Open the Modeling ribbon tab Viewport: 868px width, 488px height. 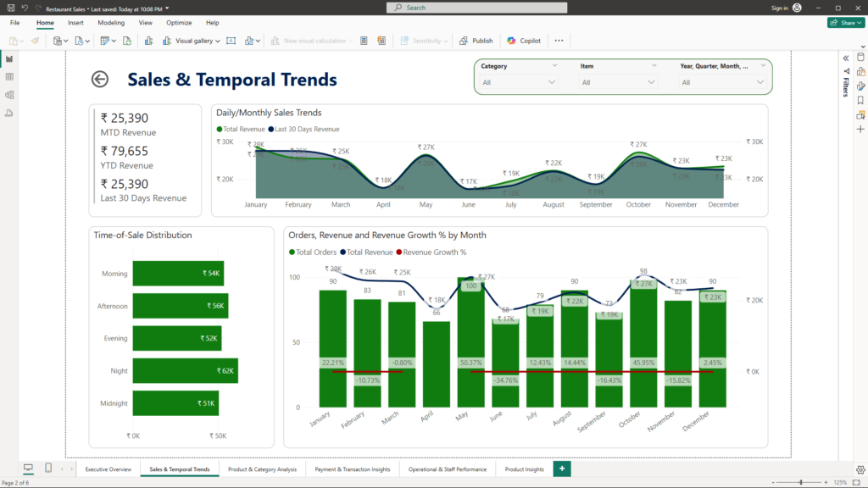[x=111, y=23]
